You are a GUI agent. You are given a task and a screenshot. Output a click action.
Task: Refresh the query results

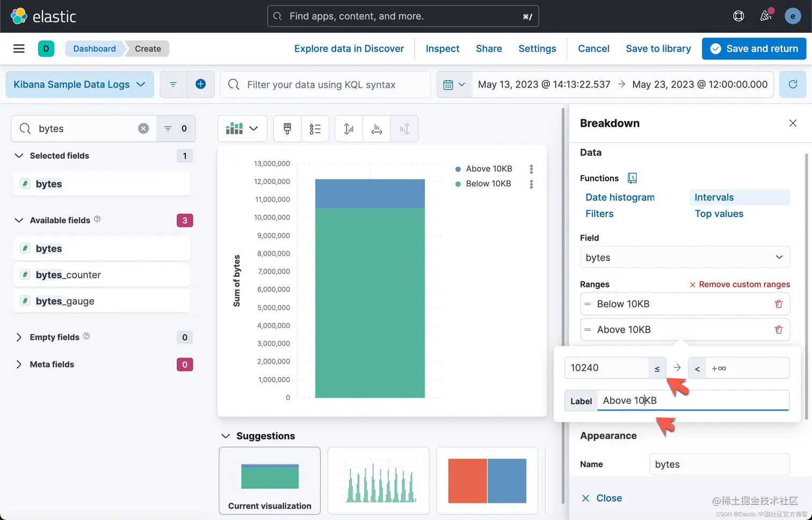tap(793, 84)
